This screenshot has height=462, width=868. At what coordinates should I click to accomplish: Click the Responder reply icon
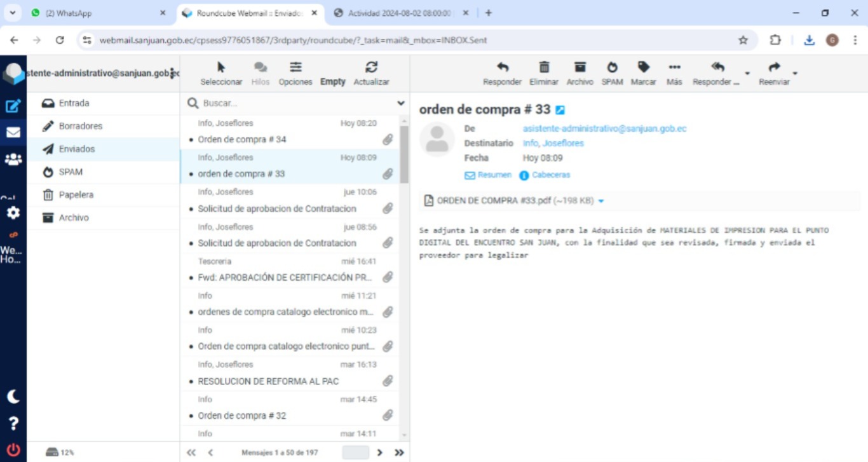click(x=502, y=67)
